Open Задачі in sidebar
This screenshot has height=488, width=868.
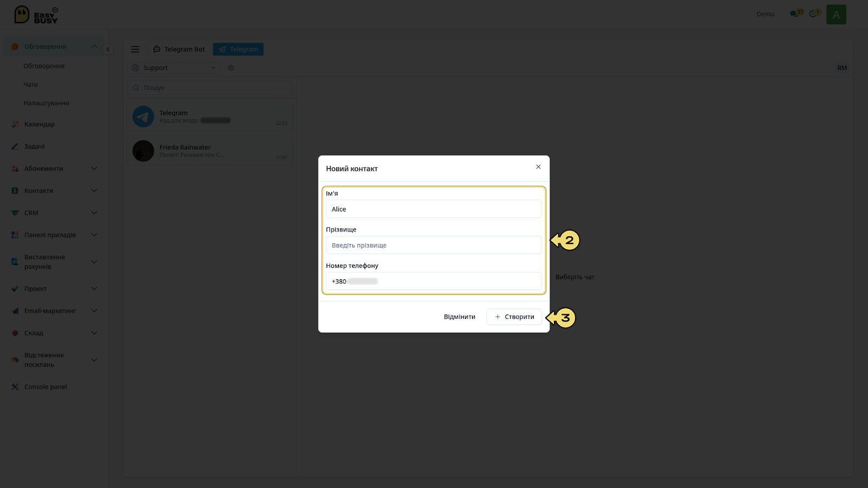(x=34, y=146)
